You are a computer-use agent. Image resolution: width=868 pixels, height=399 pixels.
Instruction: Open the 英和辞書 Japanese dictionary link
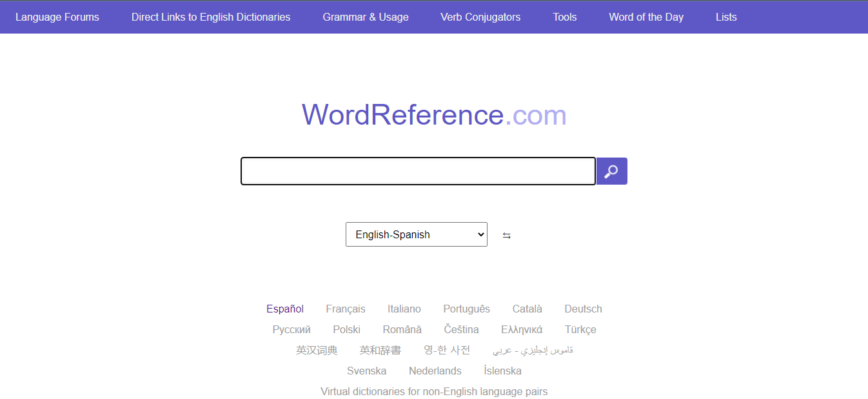point(380,350)
